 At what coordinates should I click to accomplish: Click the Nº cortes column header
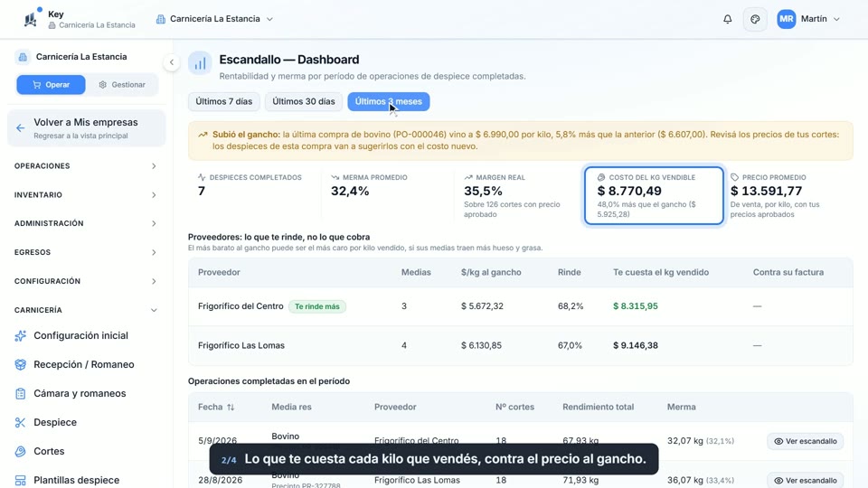click(x=514, y=407)
